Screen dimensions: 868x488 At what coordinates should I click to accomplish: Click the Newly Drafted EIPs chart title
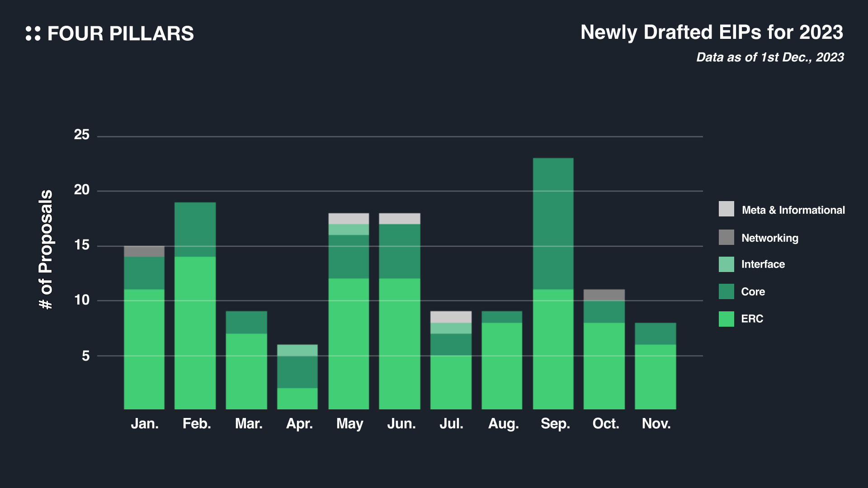click(x=712, y=33)
